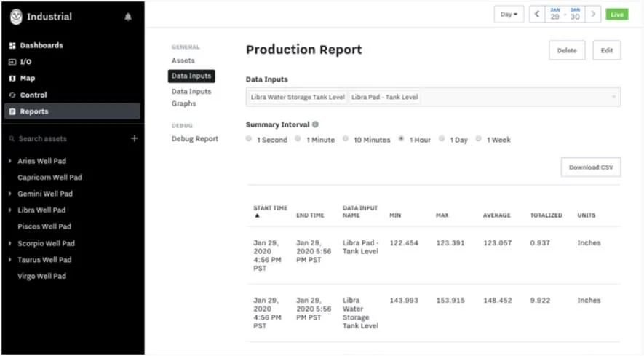The width and height of the screenshot is (644, 356).
Task: Click the Industrial title text
Action: [x=49, y=17]
